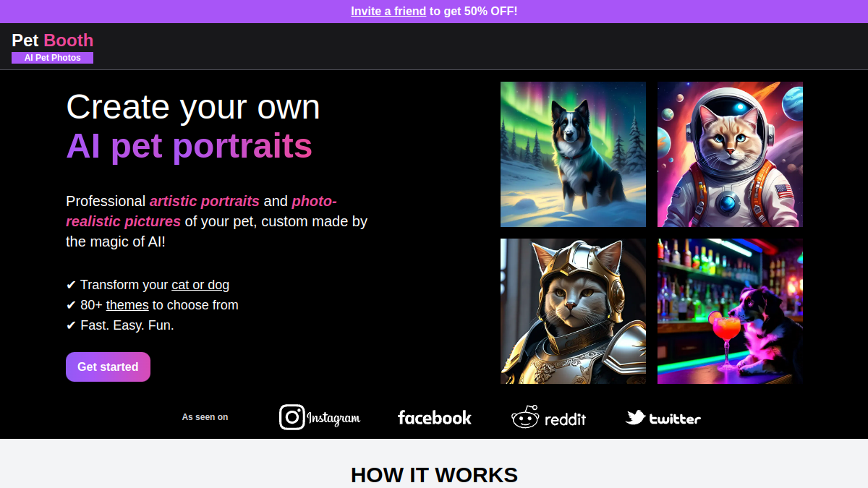Open the cat or dog link
Image resolution: width=868 pixels, height=488 pixels.
pyautogui.click(x=200, y=285)
